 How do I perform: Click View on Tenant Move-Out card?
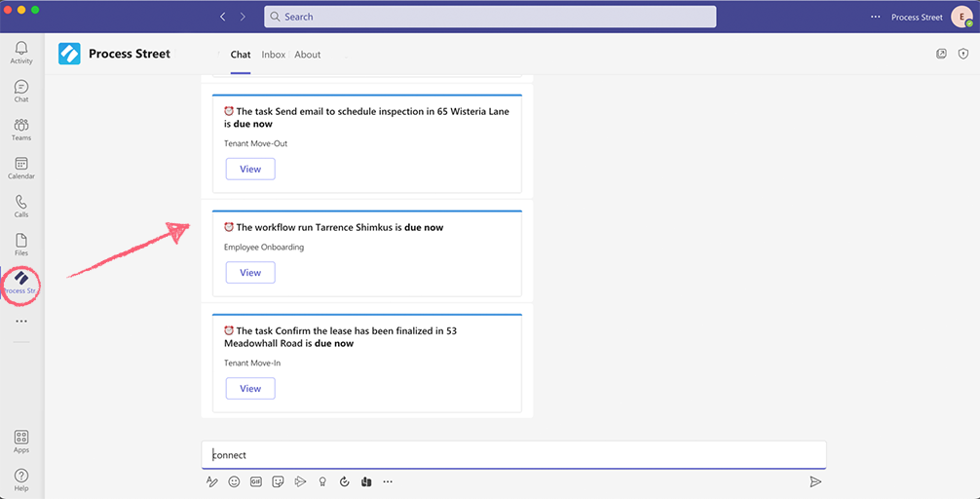click(250, 169)
